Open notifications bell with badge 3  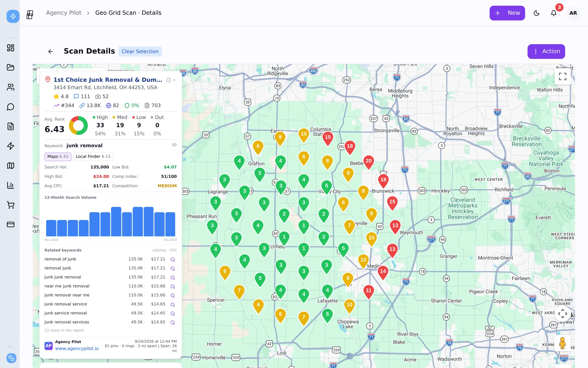coord(554,13)
